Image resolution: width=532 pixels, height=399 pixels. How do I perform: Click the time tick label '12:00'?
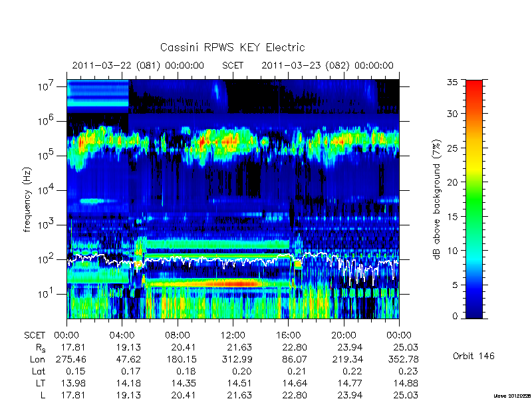click(233, 335)
